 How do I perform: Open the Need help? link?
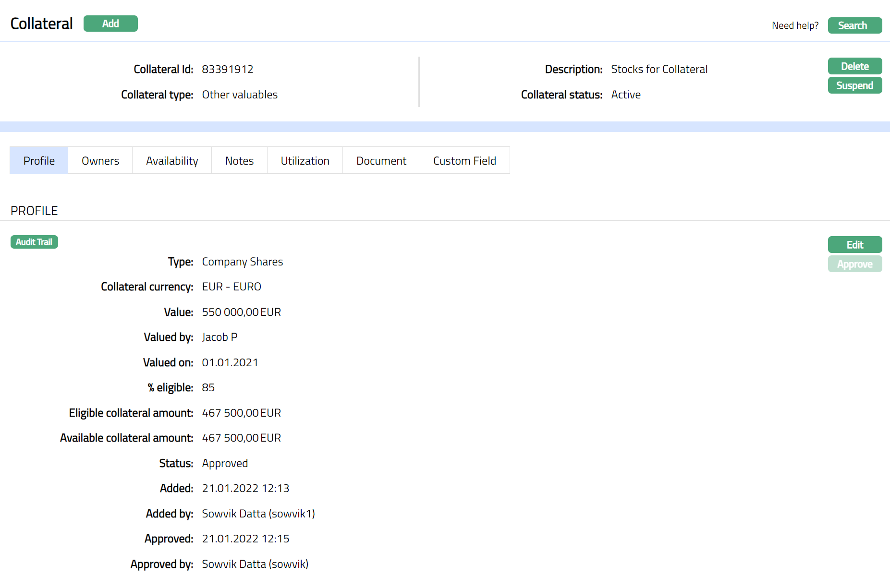(795, 25)
